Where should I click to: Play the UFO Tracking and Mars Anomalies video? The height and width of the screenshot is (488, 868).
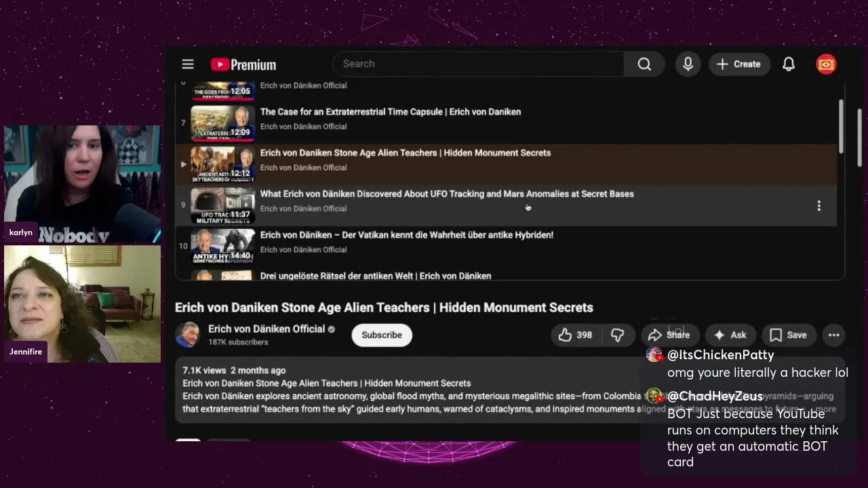tap(447, 194)
